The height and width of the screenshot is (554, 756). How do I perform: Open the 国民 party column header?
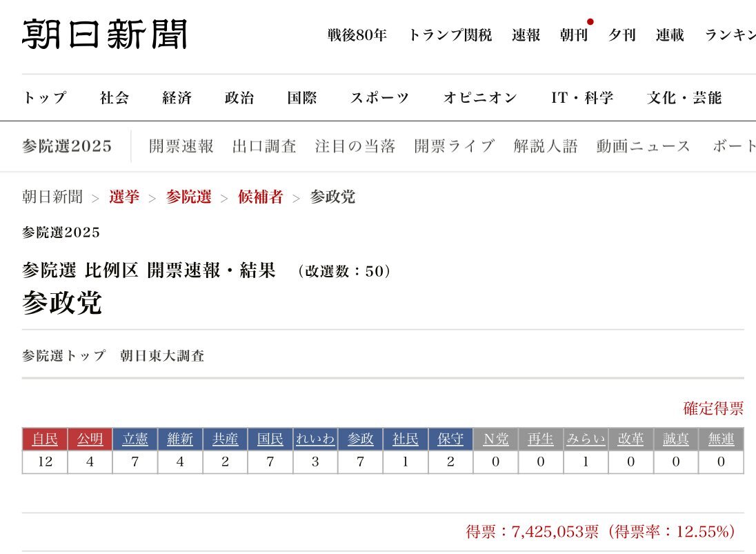(270, 439)
